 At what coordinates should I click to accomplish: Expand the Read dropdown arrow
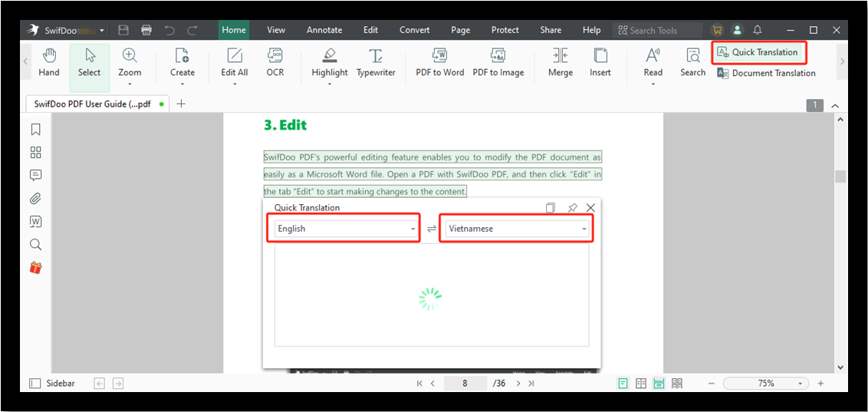(653, 84)
